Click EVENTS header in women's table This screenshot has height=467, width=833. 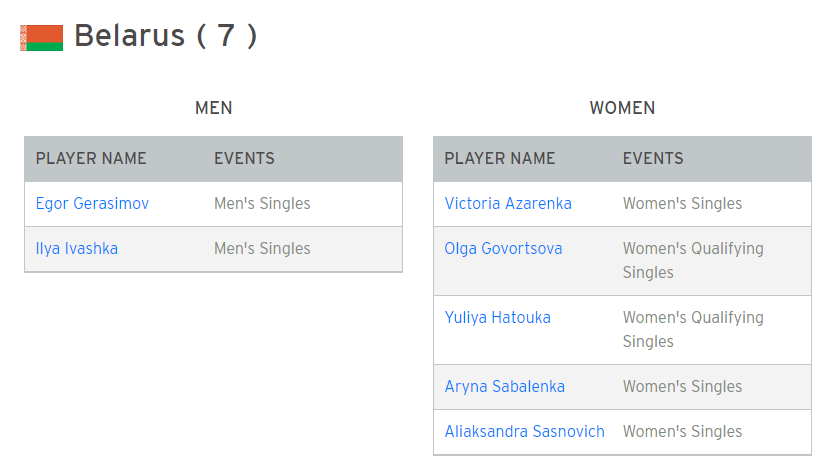tap(653, 158)
